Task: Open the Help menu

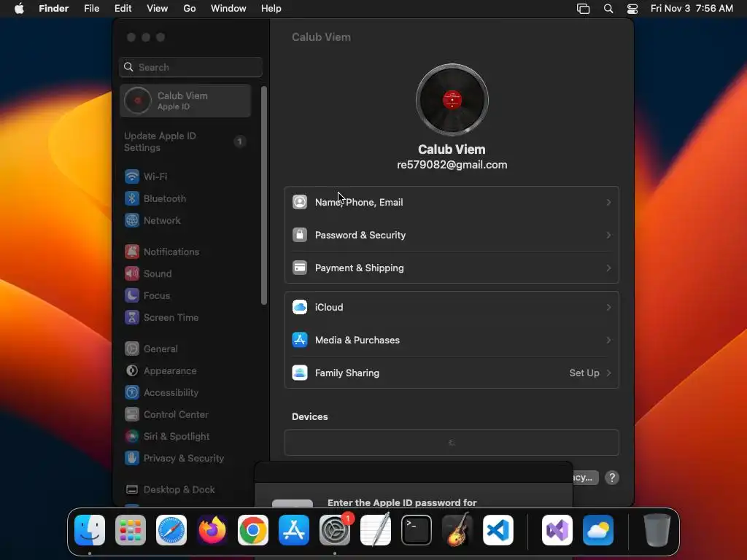Action: click(271, 9)
